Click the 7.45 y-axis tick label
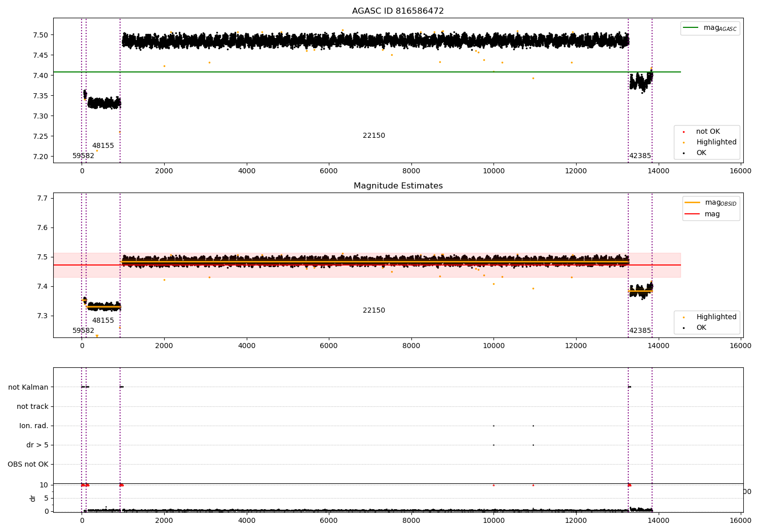The width and height of the screenshot is (760, 532). coord(41,55)
